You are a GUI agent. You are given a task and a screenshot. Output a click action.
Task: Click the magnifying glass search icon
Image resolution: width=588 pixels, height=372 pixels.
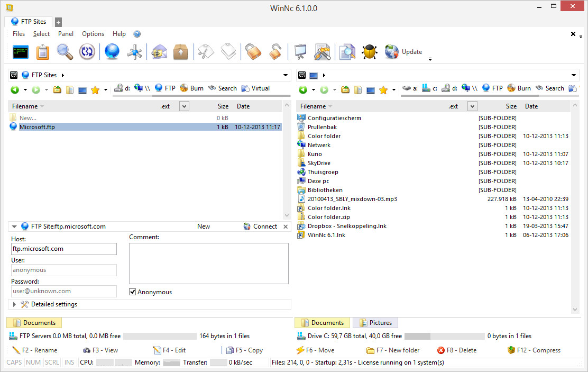pos(65,52)
